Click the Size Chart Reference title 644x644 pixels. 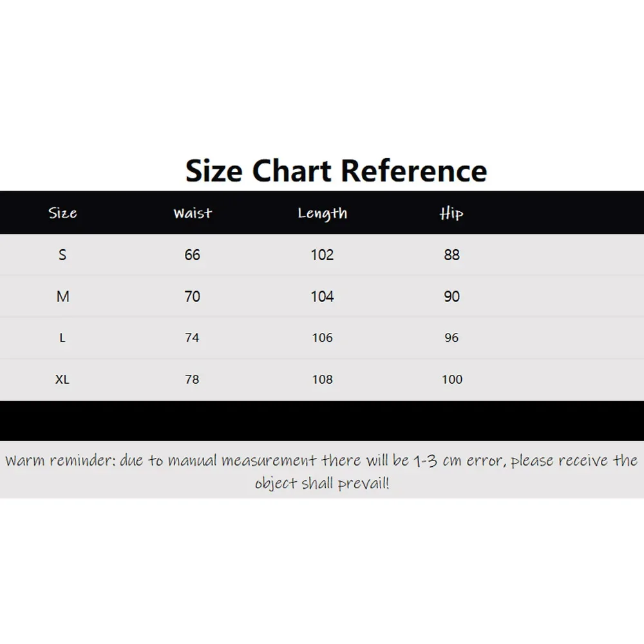point(336,171)
